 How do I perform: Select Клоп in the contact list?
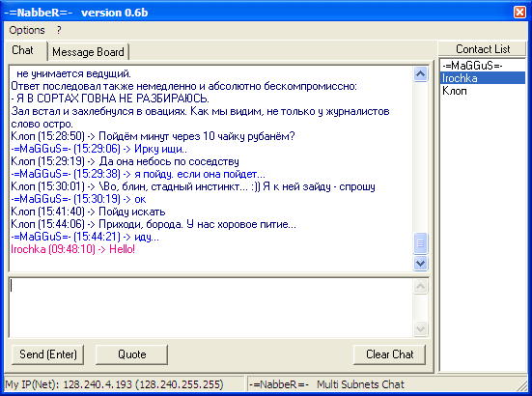(483, 91)
